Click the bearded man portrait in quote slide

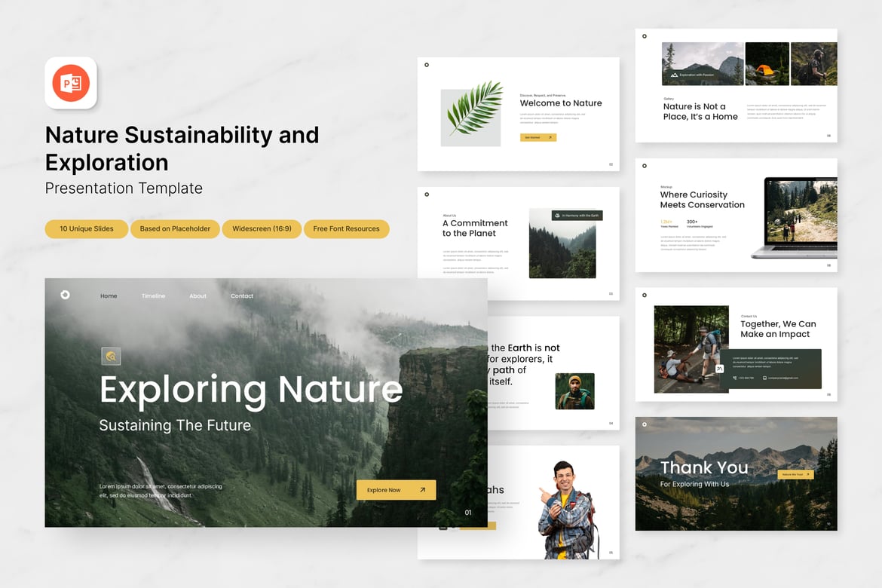pyautogui.click(x=575, y=391)
